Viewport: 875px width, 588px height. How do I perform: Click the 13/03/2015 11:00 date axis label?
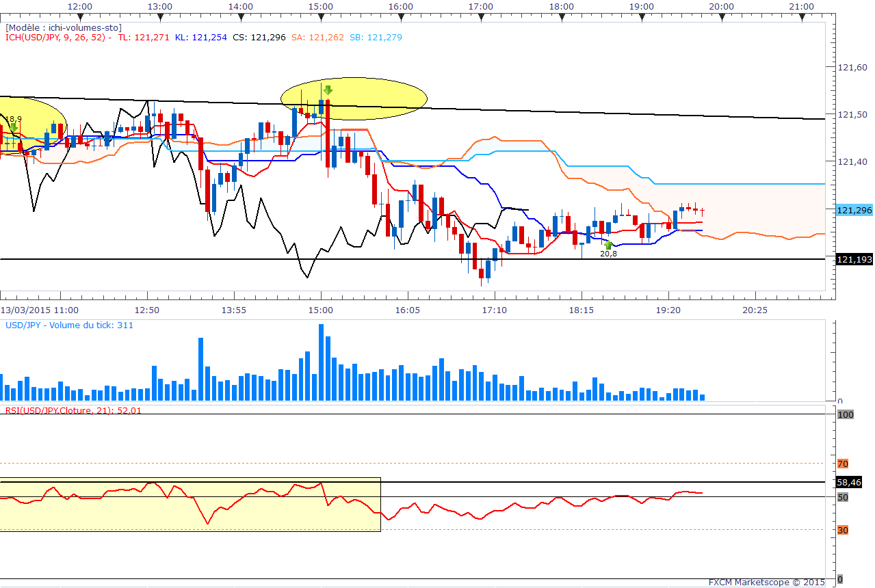38,310
